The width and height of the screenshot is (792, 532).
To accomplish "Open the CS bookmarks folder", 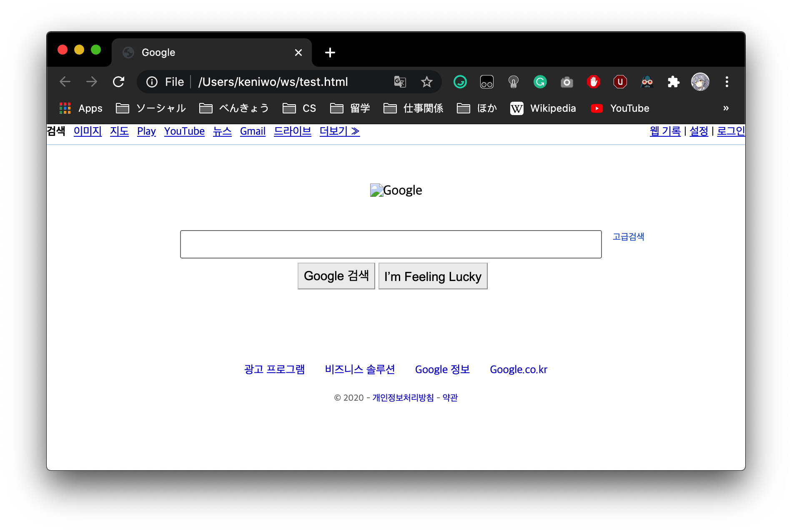I will 299,108.
